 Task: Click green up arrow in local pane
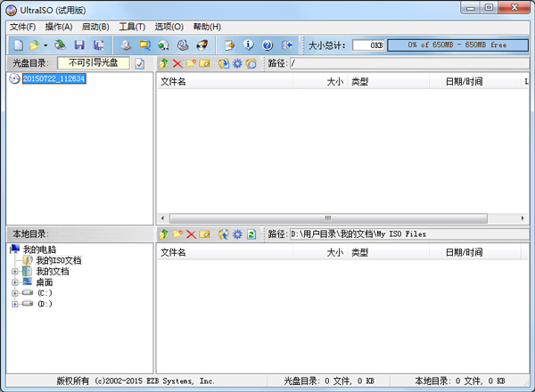tap(163, 234)
